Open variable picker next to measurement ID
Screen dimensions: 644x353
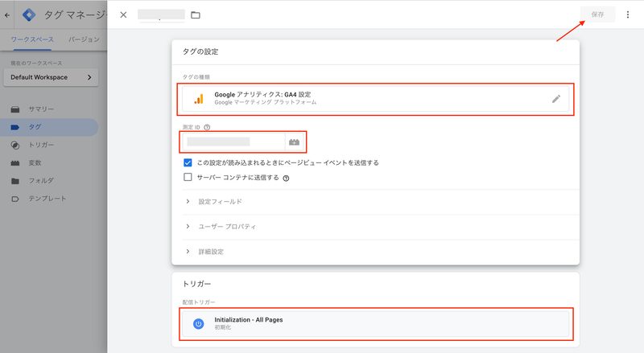point(294,142)
